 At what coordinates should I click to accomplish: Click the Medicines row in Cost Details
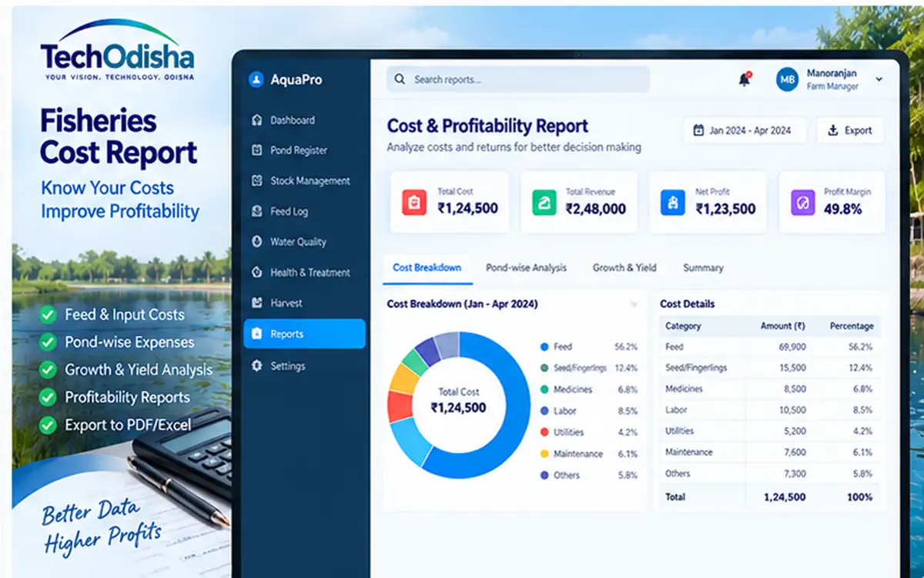(x=768, y=389)
